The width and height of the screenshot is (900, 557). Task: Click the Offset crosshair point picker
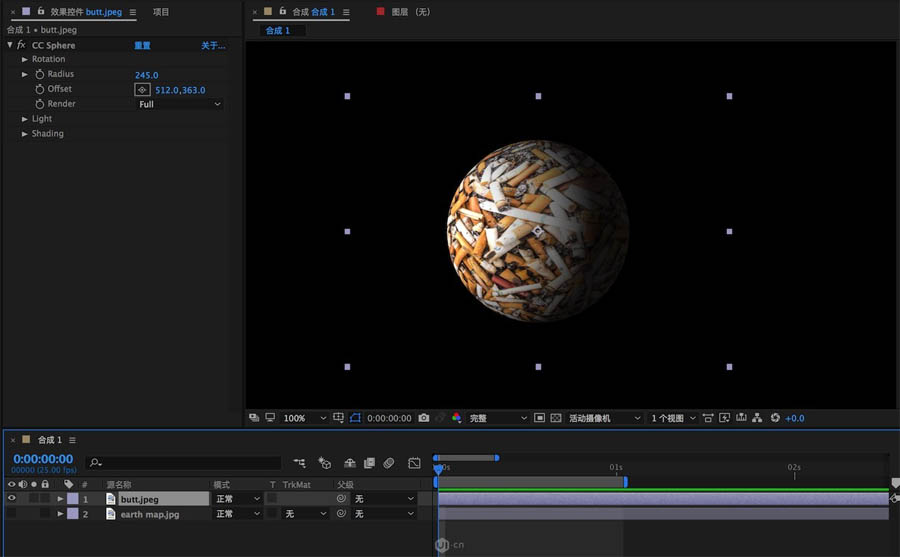point(142,90)
